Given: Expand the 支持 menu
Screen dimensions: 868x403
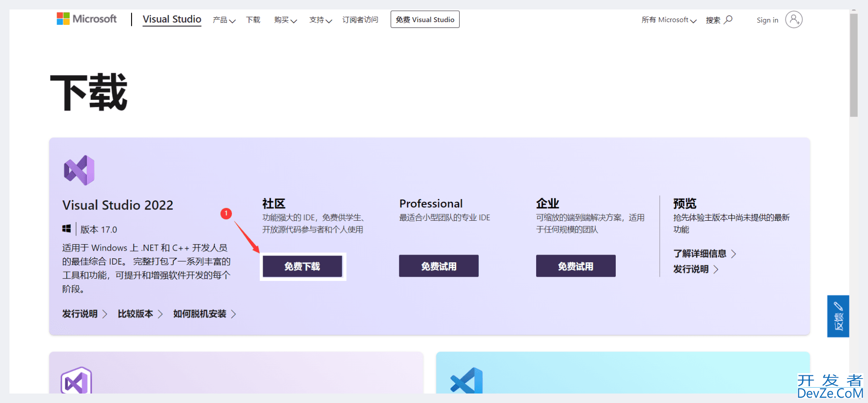Looking at the screenshot, I should (x=321, y=20).
